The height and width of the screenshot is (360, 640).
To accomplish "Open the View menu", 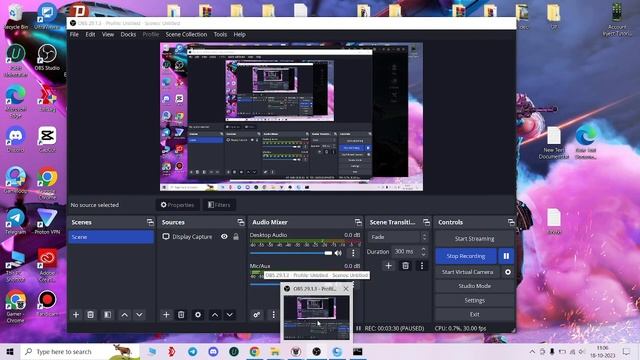I will (x=108, y=35).
